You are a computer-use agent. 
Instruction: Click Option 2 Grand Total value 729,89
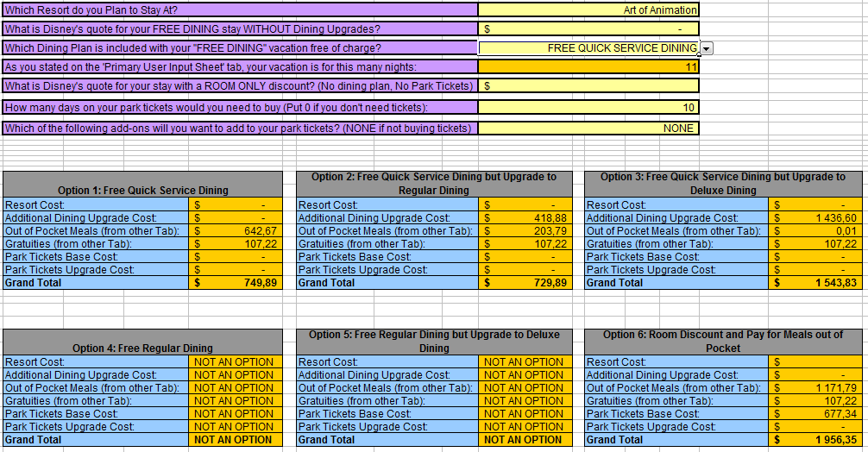click(525, 283)
